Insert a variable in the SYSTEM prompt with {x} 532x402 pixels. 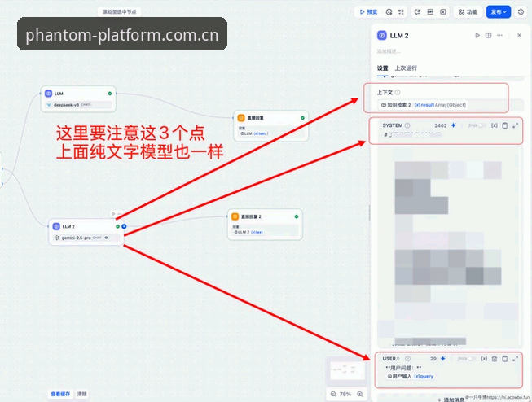pos(495,125)
